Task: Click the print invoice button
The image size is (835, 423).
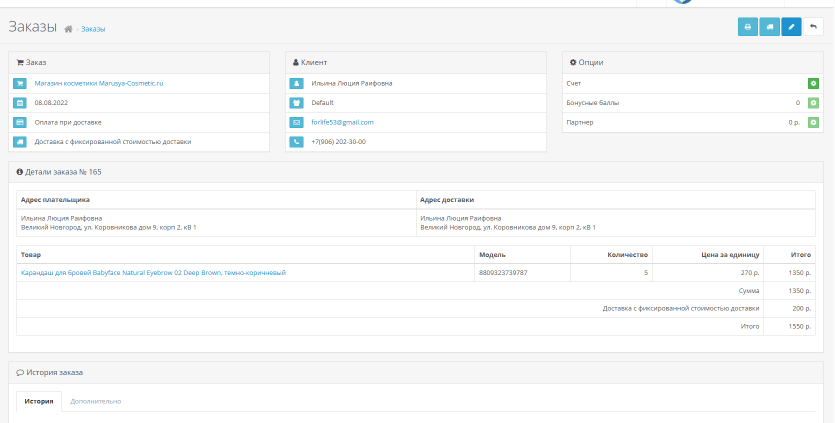Action: click(x=748, y=27)
